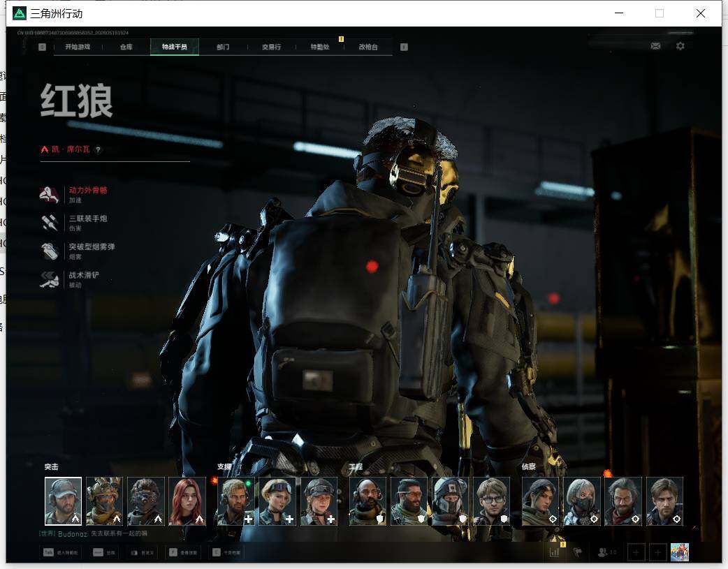
Task: Click the first squad invite plus slot
Action: (636, 552)
